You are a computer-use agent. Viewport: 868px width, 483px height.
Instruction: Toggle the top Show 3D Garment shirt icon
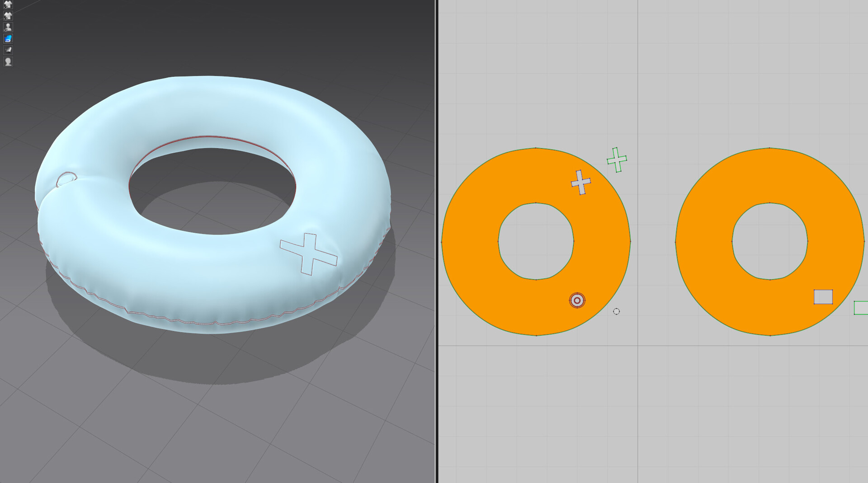tap(8, 4)
